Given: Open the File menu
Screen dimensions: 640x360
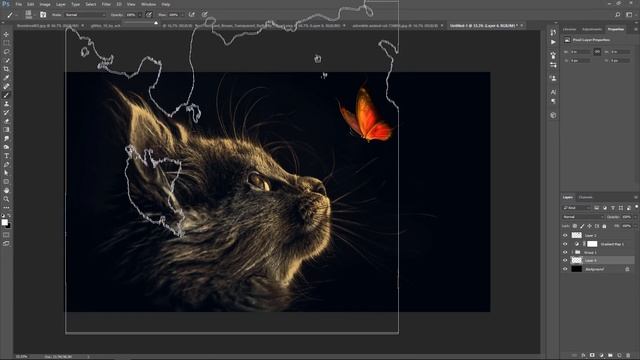Looking at the screenshot, I should [x=18, y=4].
